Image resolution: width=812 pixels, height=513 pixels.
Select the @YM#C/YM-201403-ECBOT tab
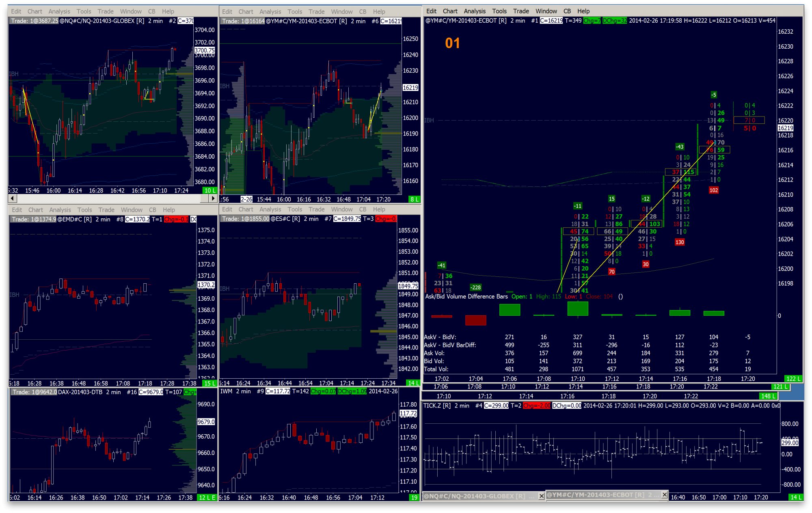pos(601,495)
